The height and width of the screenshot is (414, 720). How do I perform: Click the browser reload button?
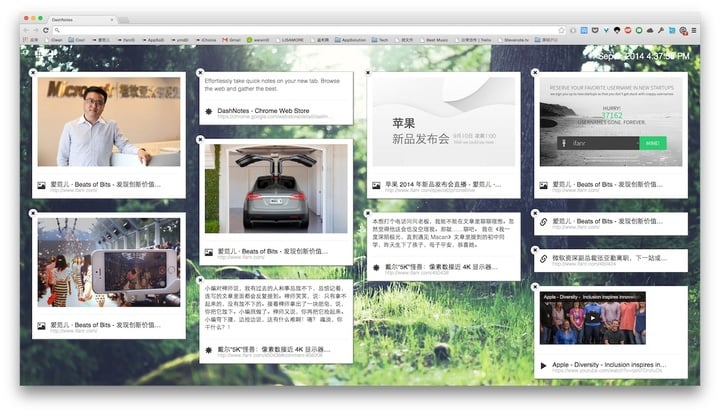(46, 30)
